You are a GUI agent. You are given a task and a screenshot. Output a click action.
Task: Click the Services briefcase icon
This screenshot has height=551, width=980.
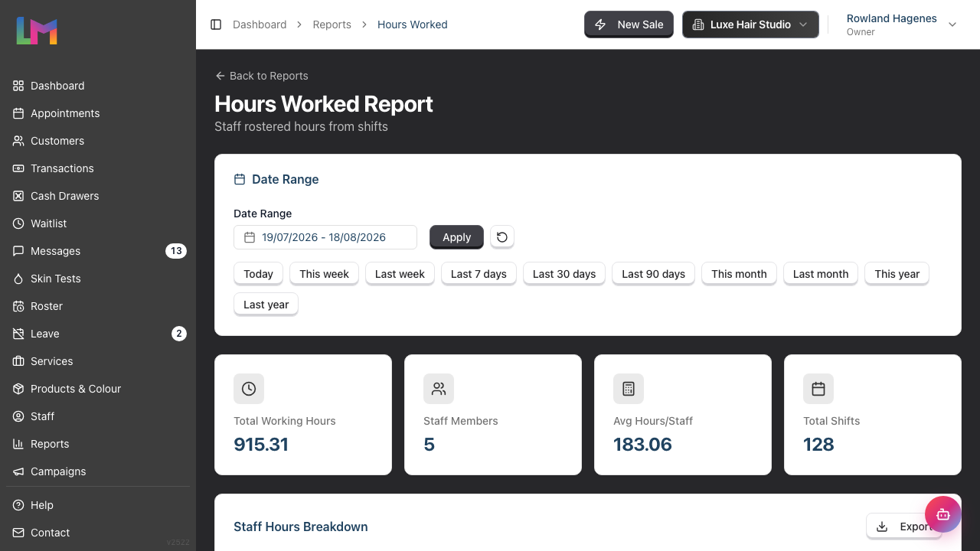point(18,361)
